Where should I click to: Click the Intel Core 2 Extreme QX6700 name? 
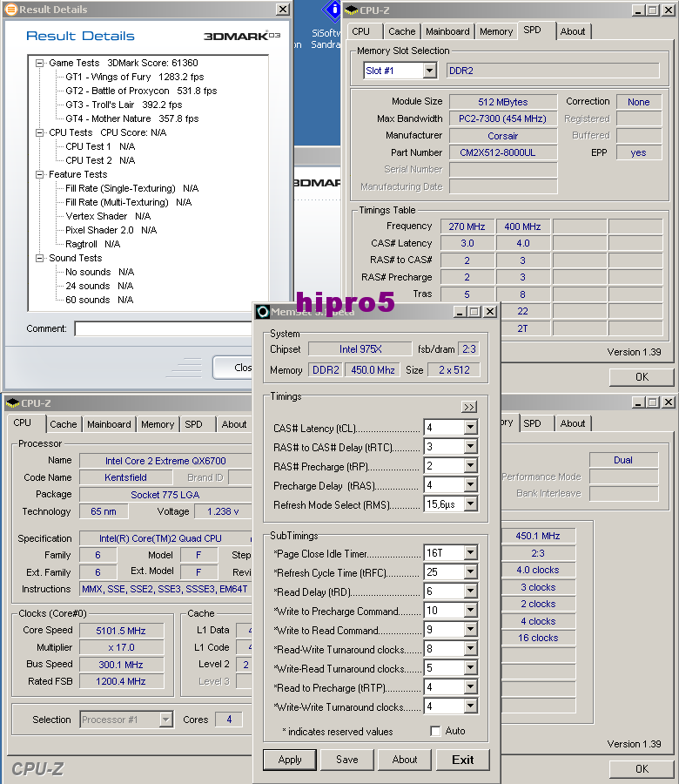point(165,461)
